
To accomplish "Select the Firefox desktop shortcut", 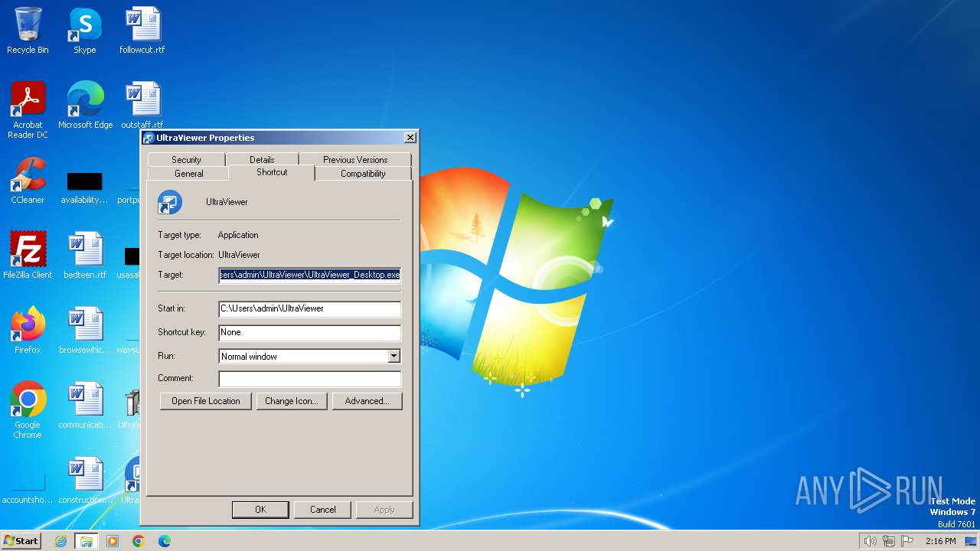I will coord(28,330).
